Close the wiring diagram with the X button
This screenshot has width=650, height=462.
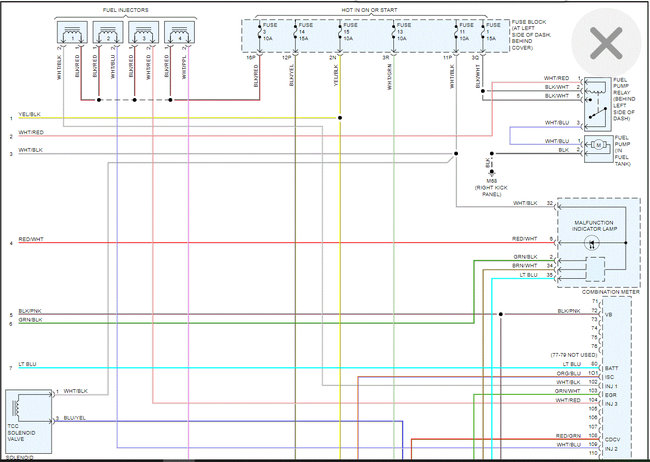(x=606, y=42)
